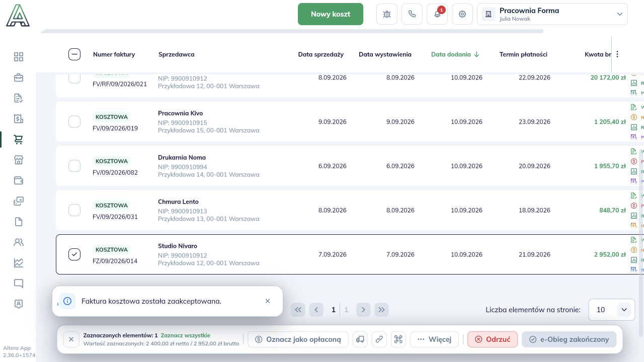Open the shopping cart costs section
644x362 pixels.
19,139
